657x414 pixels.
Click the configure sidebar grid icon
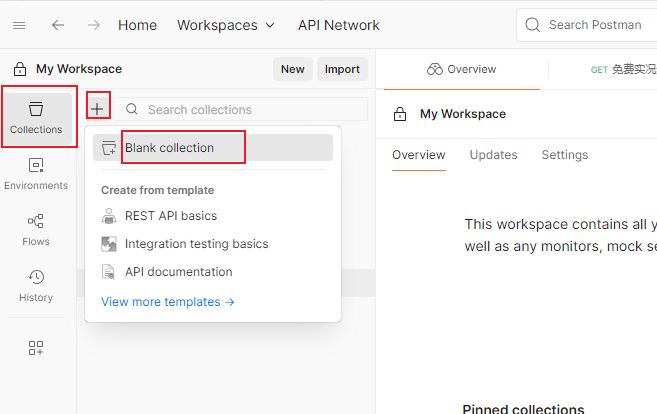coord(36,348)
